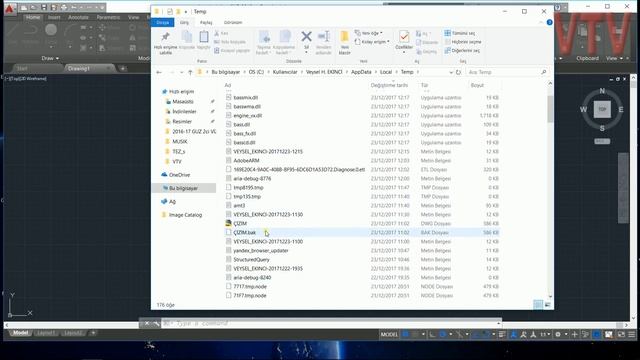Switch to the Start file tab
Viewport: 640px width, 360px height.
[x=22, y=69]
